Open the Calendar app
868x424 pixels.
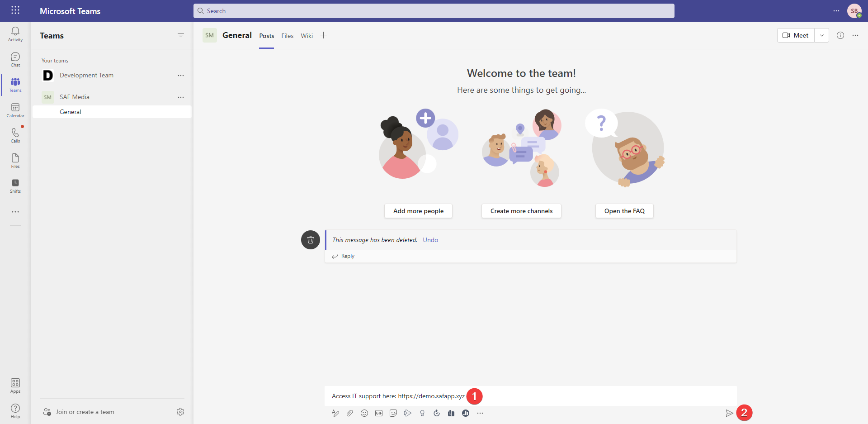click(15, 110)
